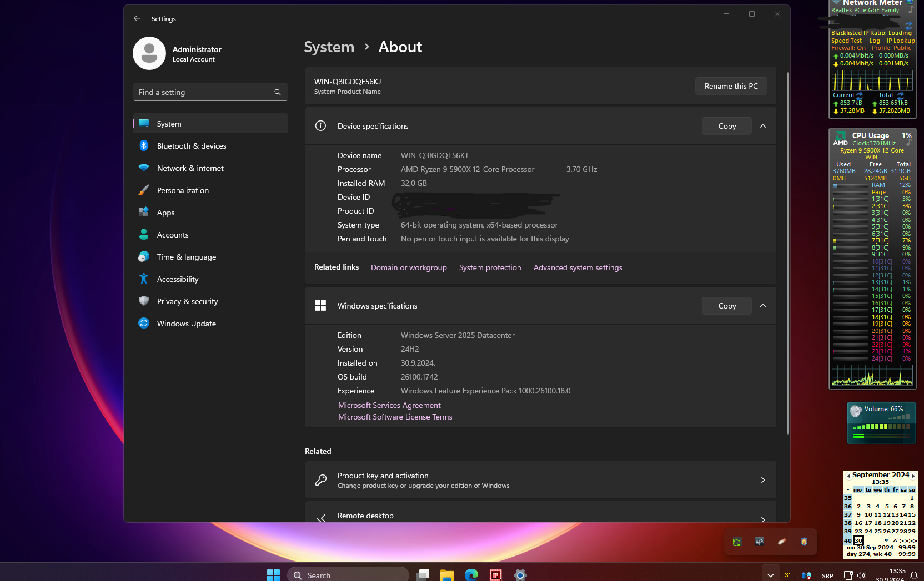
Task: Open the Windows Start menu
Action: coord(273,575)
